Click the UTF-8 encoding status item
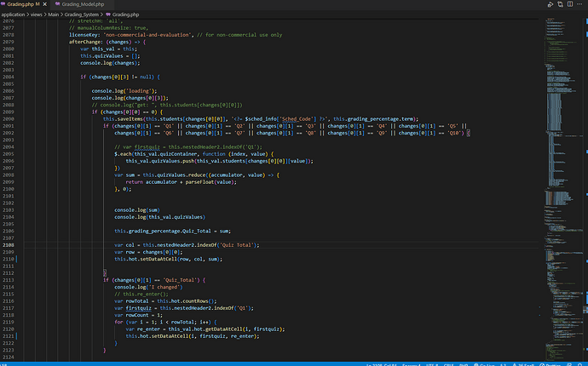This screenshot has height=366, width=588. (431, 364)
